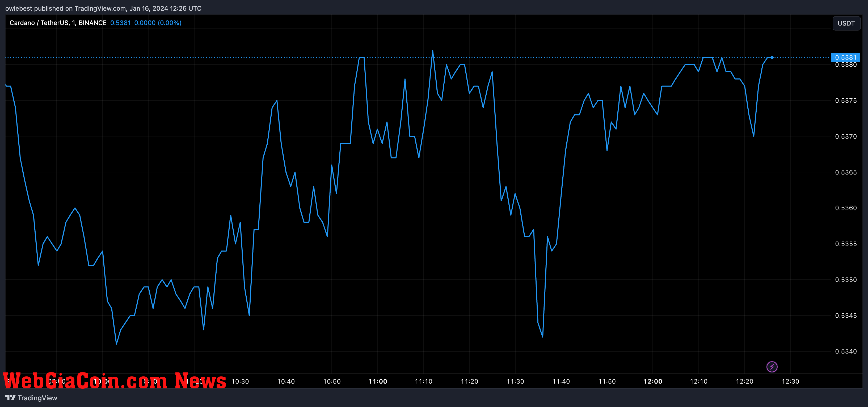Click the 12:30 time axis label
The image size is (868, 407).
tap(790, 381)
